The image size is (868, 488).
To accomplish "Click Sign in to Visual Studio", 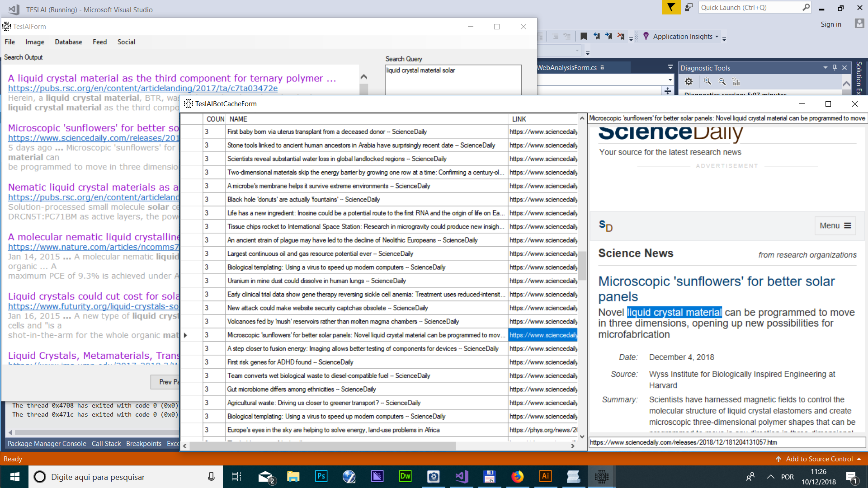I will (831, 24).
